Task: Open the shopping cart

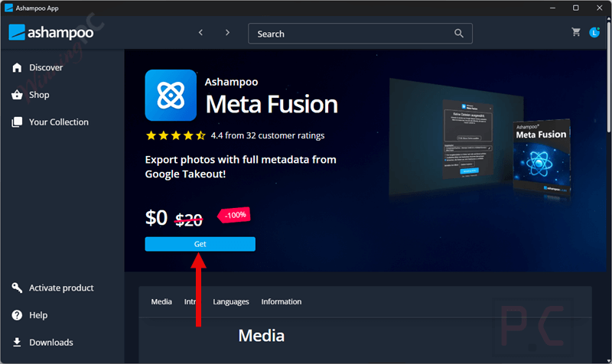Action: (x=576, y=32)
